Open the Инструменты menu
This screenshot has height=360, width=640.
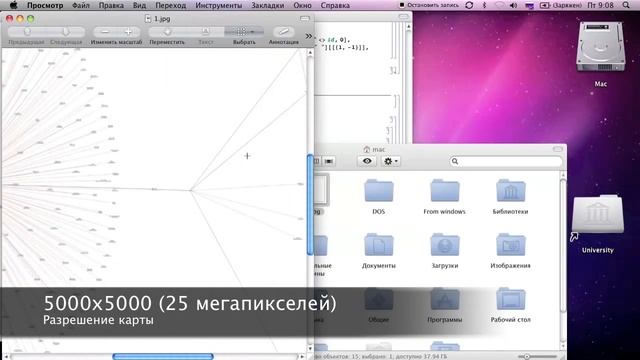click(218, 5)
